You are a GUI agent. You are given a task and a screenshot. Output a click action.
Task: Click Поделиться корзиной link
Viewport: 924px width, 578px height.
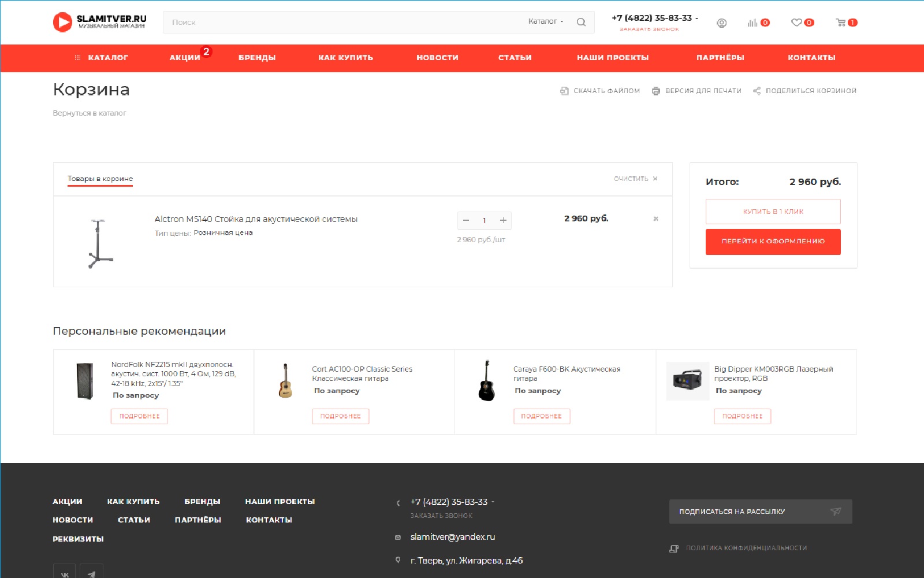[811, 91]
